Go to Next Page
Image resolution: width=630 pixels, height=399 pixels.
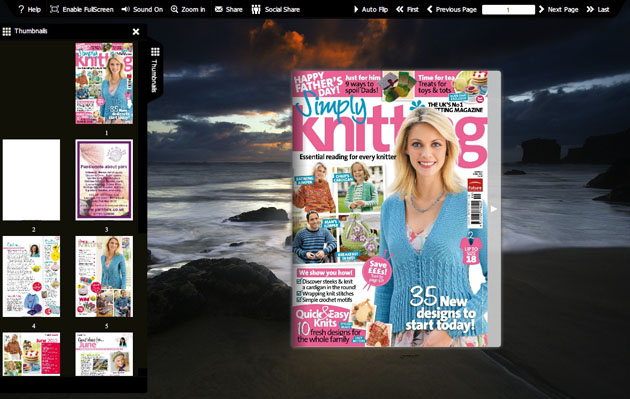[x=558, y=9]
